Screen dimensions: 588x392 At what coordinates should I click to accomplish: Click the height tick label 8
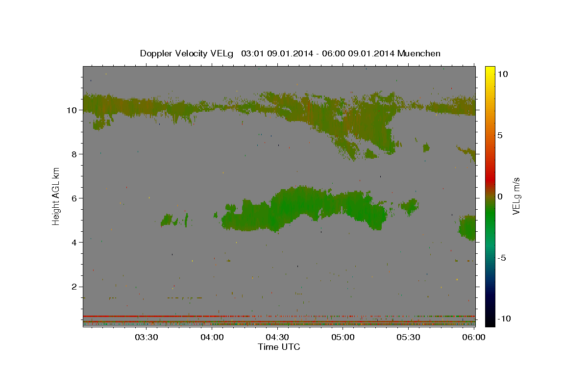pos(75,154)
